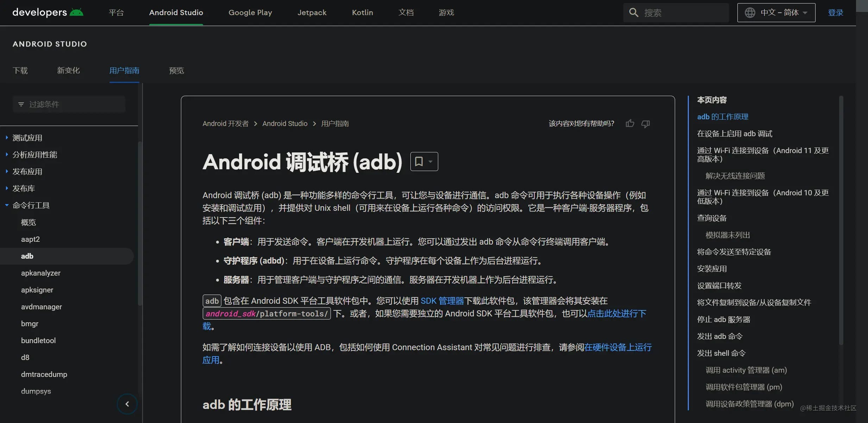Click Android Studio breadcrumb link

pyautogui.click(x=285, y=124)
